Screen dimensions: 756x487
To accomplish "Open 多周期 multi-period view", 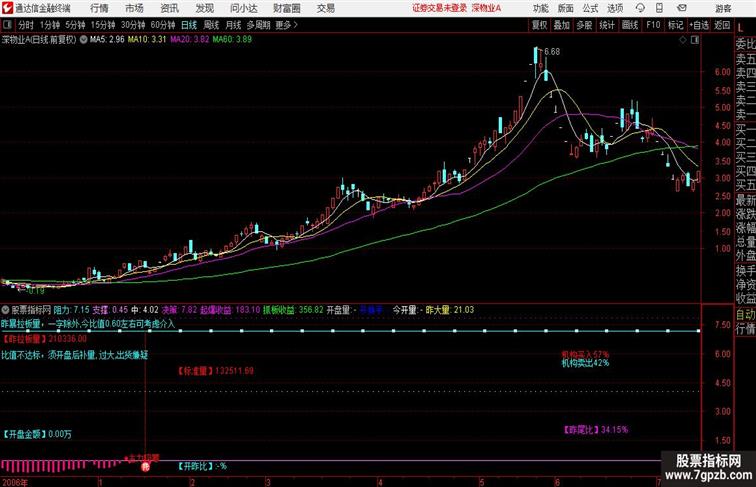I will click(x=258, y=25).
